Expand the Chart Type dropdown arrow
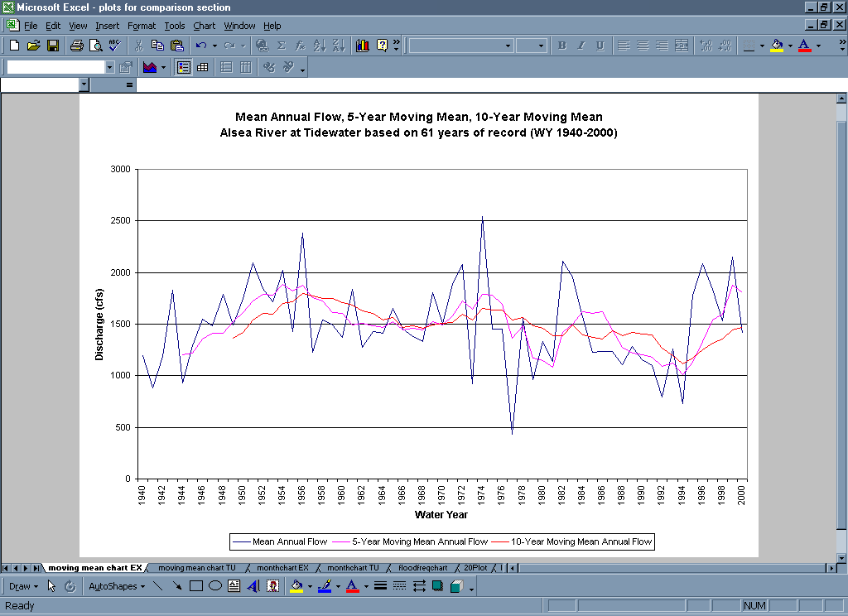This screenshot has width=848, height=616. tap(163, 67)
